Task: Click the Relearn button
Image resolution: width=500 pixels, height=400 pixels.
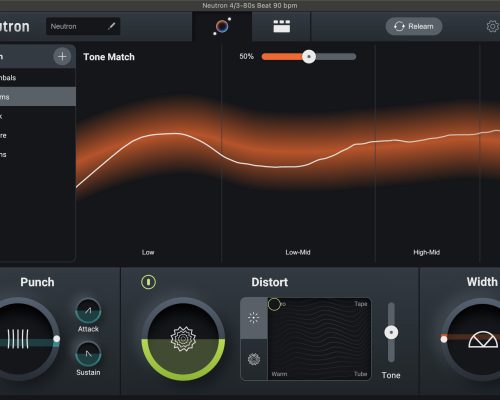Action: (x=414, y=26)
